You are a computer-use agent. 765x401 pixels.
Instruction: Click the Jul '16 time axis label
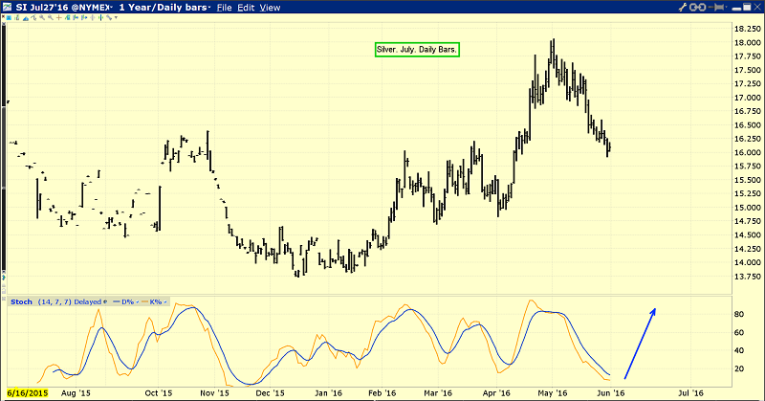(x=691, y=393)
